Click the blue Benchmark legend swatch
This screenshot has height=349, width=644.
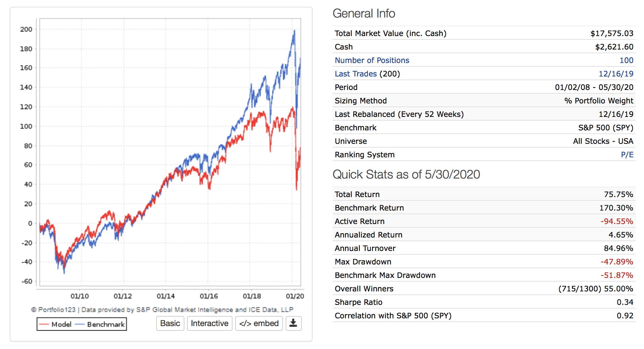(80, 324)
